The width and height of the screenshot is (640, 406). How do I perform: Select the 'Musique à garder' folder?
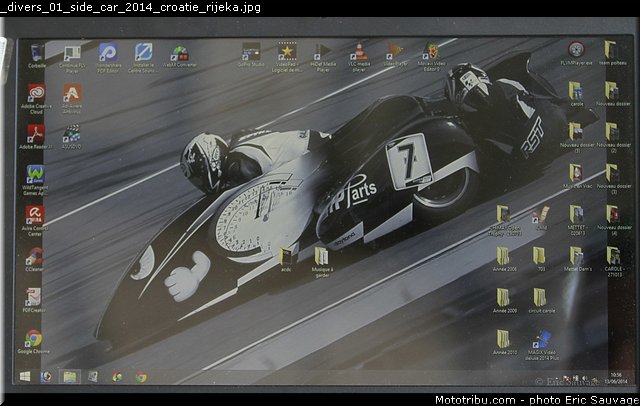(x=322, y=262)
